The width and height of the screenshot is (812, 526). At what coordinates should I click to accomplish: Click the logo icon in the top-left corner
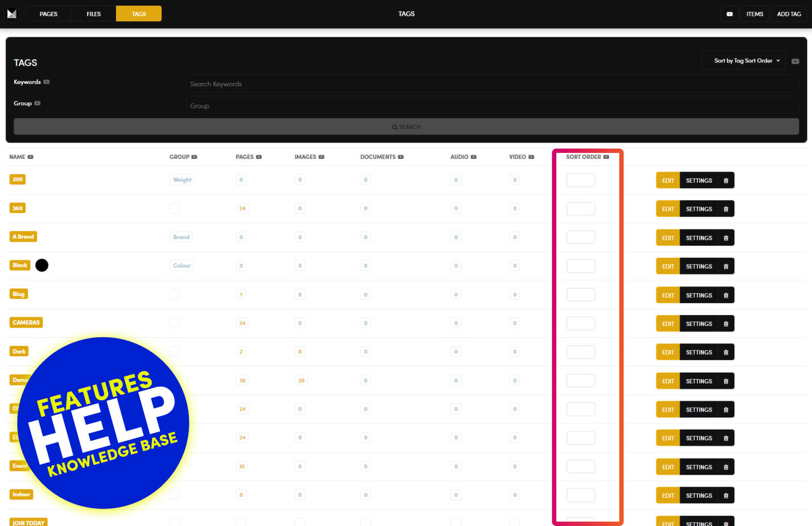(x=12, y=14)
